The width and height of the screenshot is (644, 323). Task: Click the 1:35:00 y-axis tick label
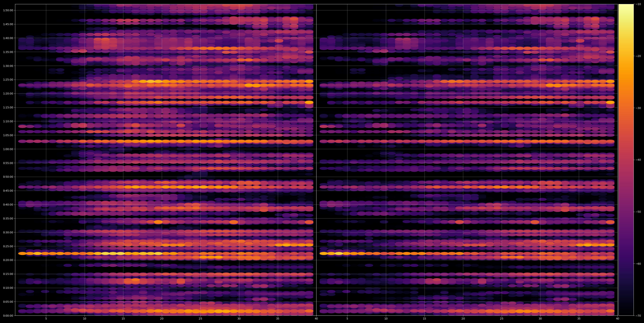[x=8, y=52]
